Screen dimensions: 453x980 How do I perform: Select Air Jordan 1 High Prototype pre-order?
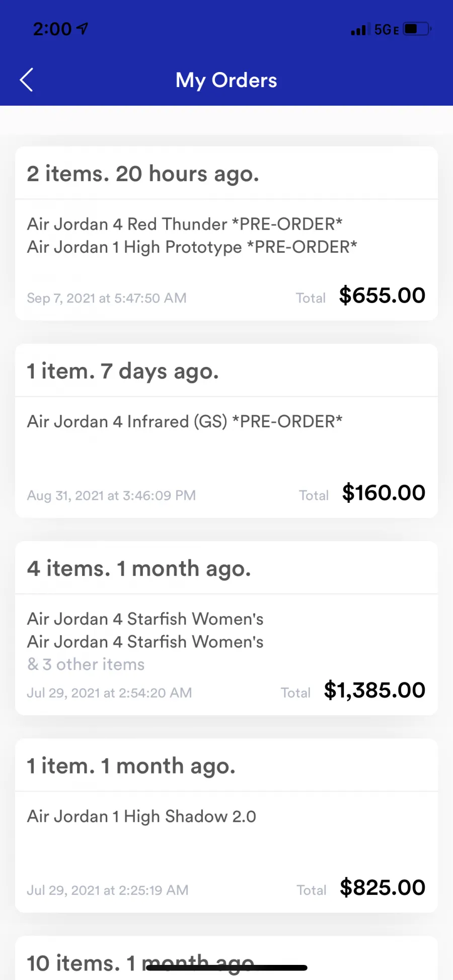click(192, 247)
